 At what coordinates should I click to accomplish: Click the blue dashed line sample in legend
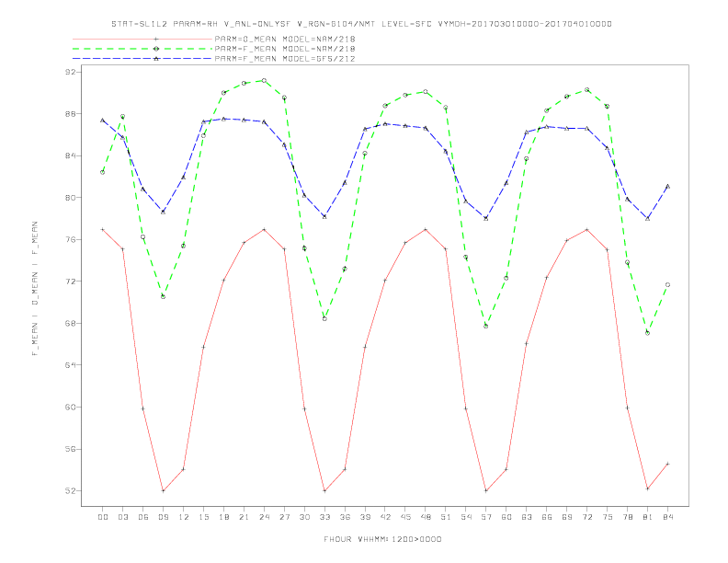point(142,59)
